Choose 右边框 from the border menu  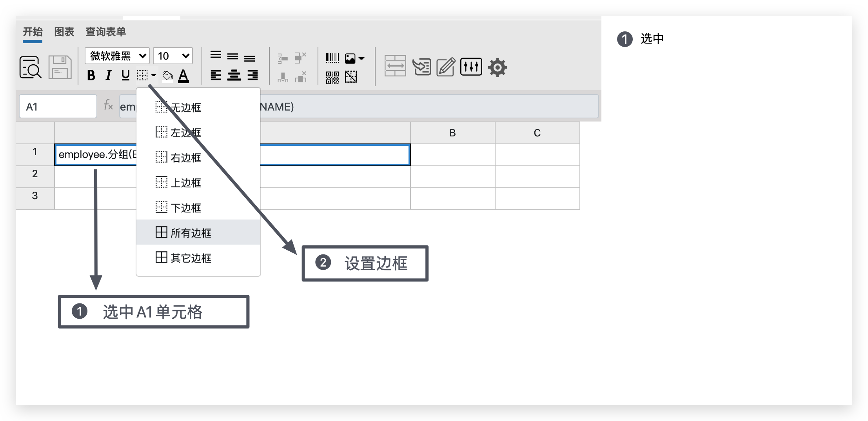point(198,157)
